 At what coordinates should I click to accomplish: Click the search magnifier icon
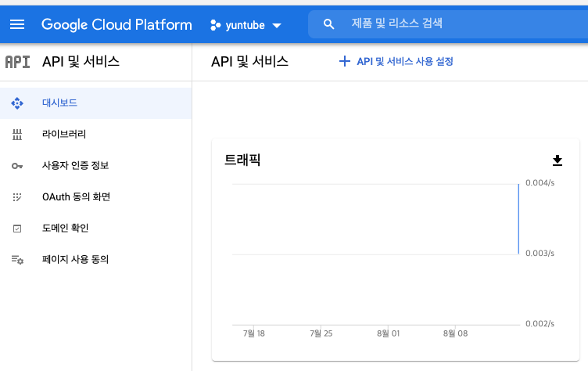(x=328, y=24)
